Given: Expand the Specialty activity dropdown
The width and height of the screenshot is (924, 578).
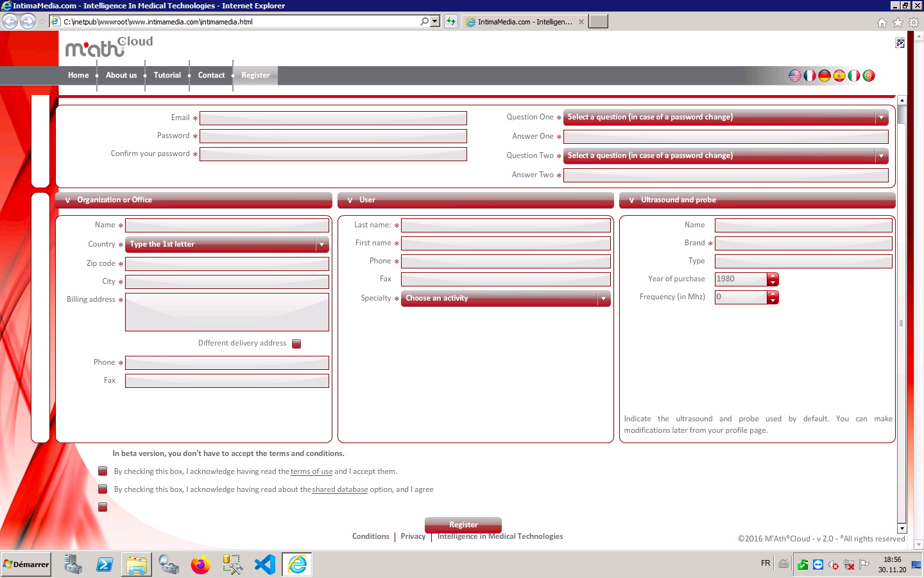Looking at the screenshot, I should pyautogui.click(x=505, y=299).
